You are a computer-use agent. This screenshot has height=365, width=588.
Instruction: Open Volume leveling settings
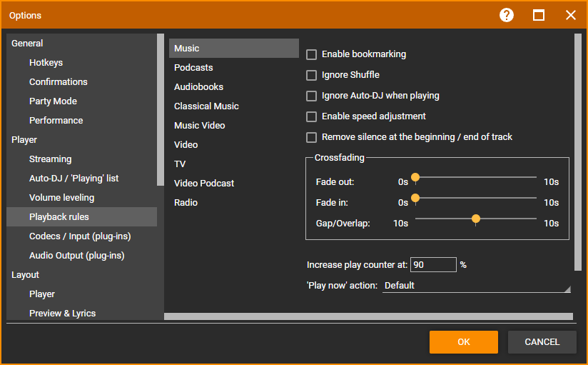coord(82,198)
